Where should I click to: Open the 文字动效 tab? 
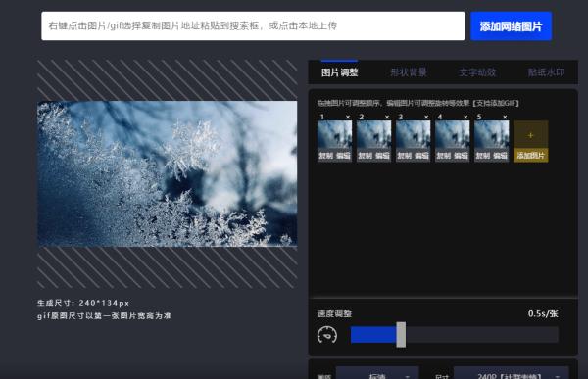(x=477, y=72)
